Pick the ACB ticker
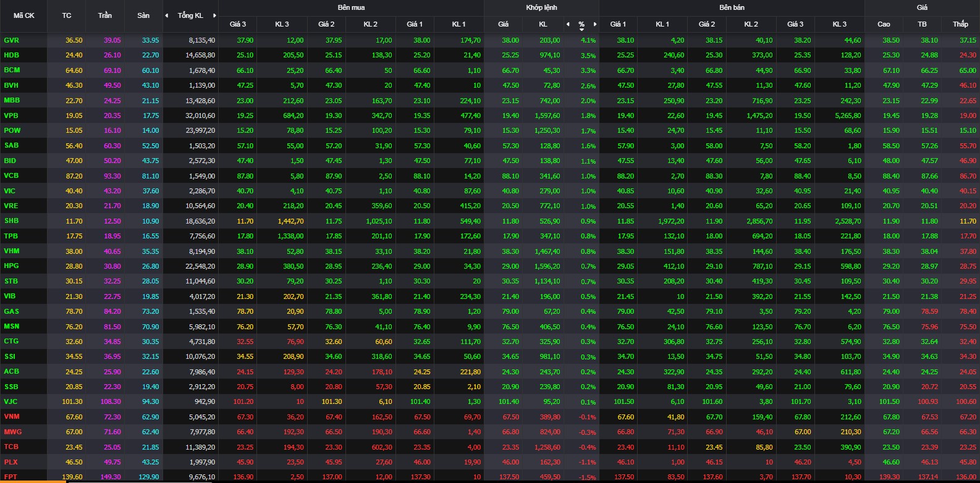 click(11, 371)
